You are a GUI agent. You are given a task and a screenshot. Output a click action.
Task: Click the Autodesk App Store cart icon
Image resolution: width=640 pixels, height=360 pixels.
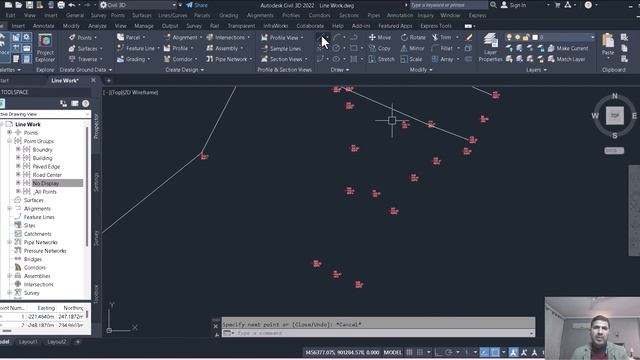(x=557, y=5)
